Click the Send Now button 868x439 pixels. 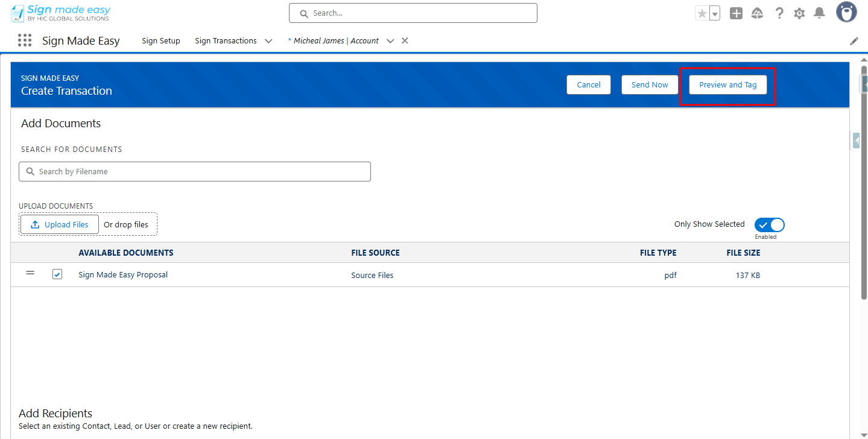tap(650, 85)
